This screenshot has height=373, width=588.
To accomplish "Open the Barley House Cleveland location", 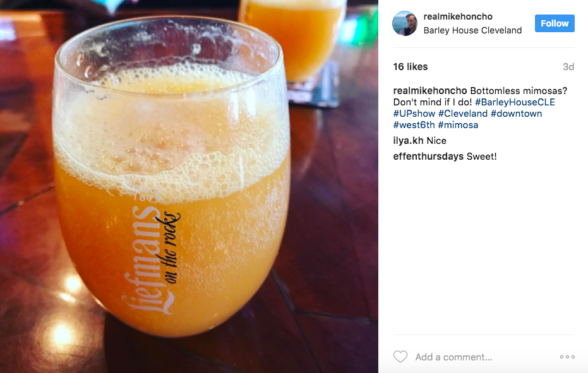I will coord(472,30).
